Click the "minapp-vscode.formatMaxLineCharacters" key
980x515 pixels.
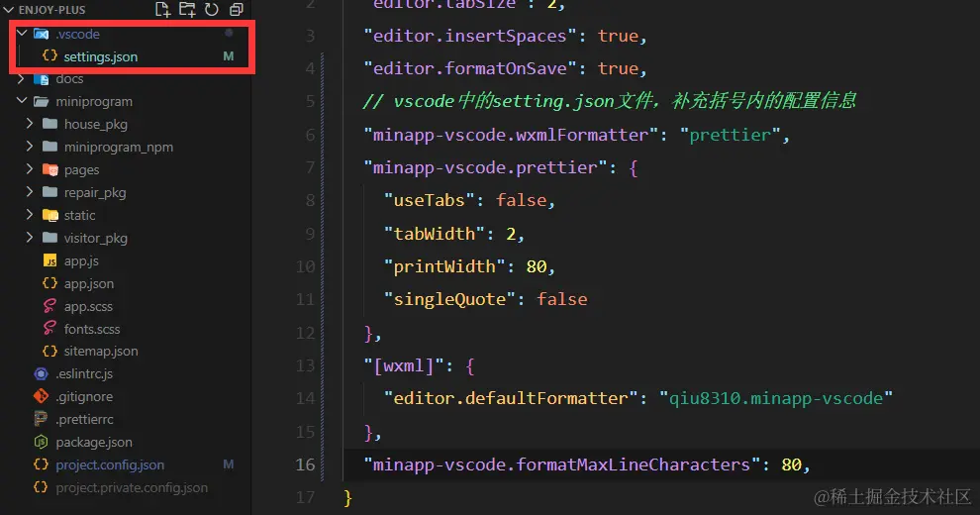[562, 464]
